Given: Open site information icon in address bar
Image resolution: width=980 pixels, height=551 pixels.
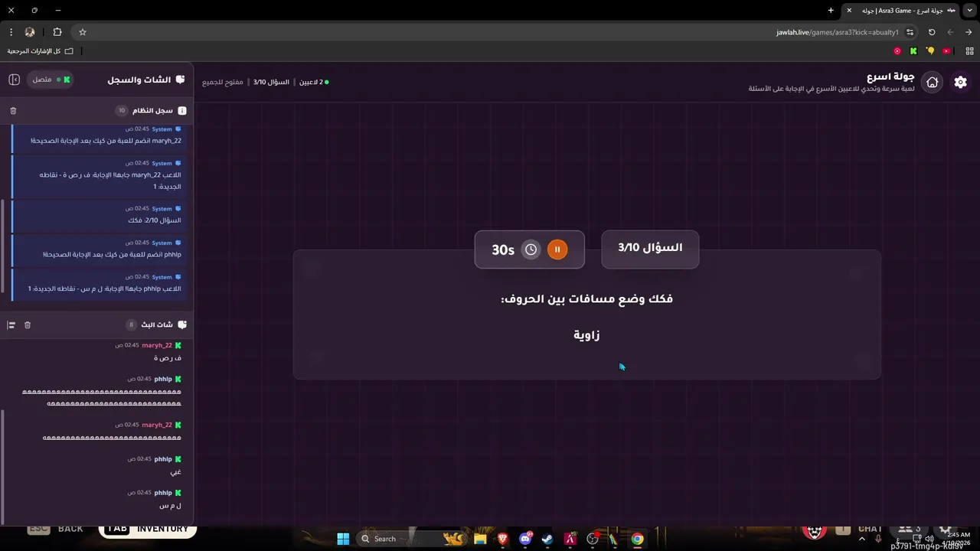Looking at the screenshot, I should [x=910, y=32].
